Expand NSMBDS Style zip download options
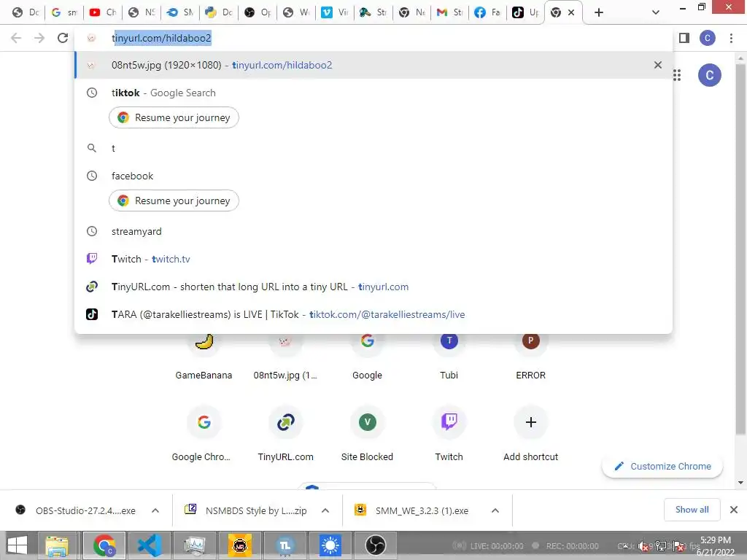This screenshot has width=747, height=560. [325, 510]
